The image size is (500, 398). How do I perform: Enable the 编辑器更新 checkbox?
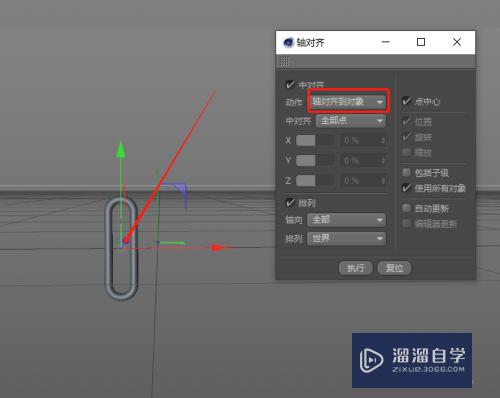click(406, 223)
